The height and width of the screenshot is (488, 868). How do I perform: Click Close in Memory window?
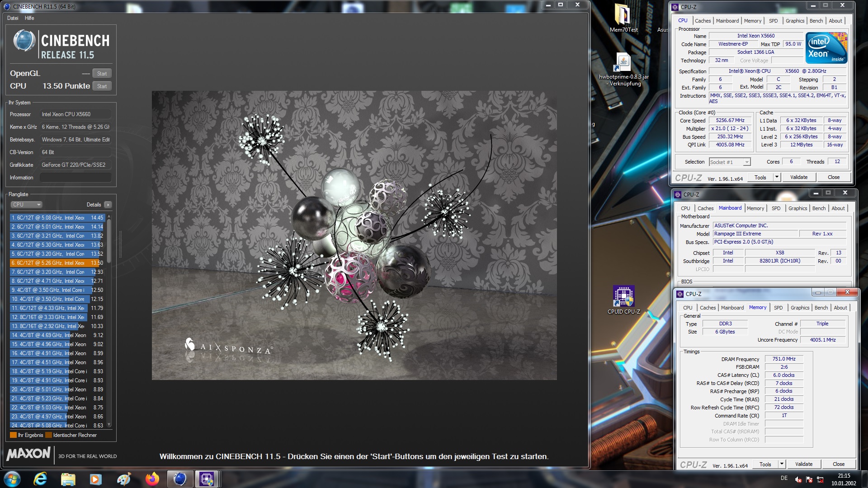[x=838, y=464]
